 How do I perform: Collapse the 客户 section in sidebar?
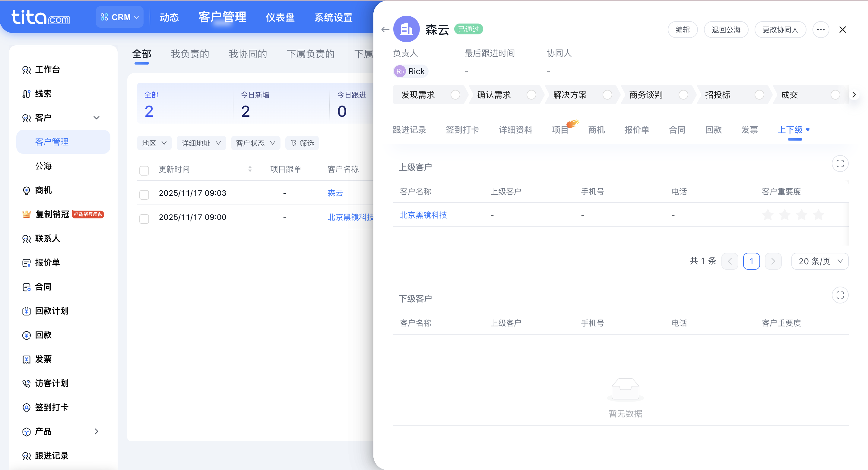pos(97,118)
